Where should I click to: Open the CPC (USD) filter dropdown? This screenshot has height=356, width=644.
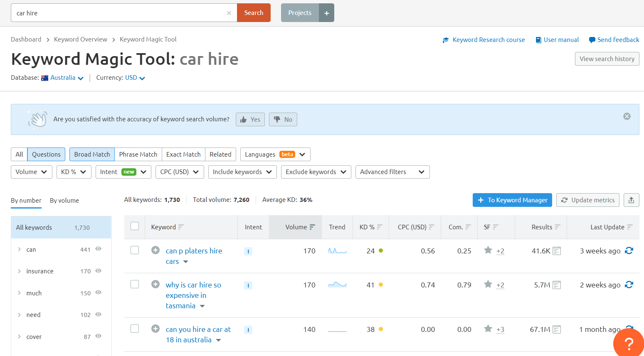tap(180, 172)
